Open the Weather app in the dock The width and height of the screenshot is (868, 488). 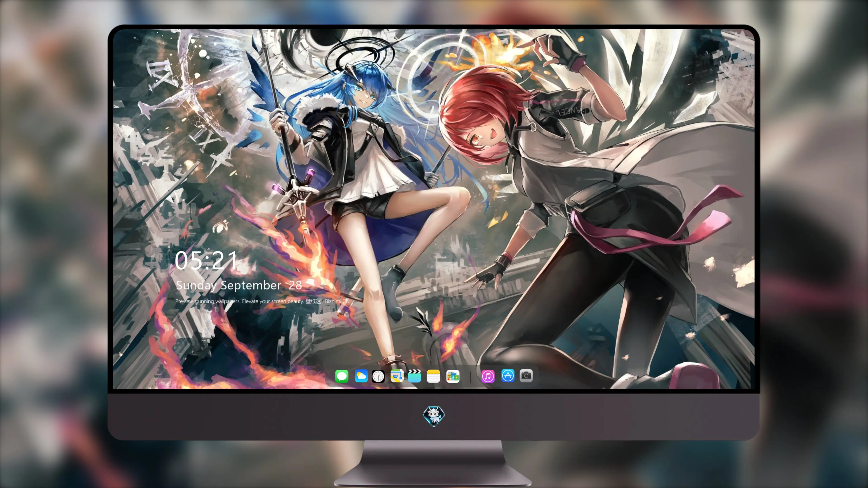361,376
